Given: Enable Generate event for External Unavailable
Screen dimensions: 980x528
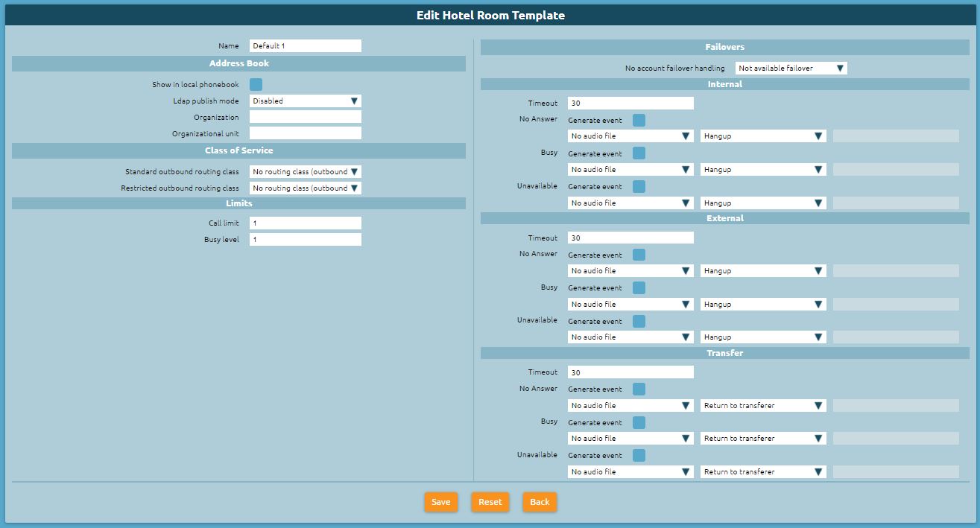Looking at the screenshot, I should click(639, 321).
